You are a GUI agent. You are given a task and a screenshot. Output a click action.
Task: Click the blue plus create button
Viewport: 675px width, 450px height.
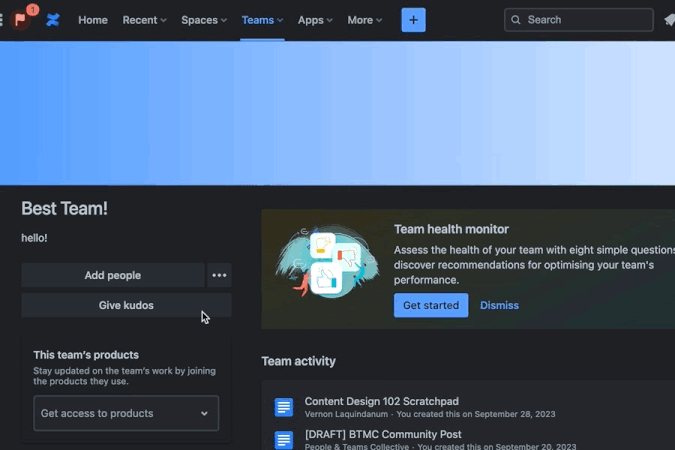[413, 20]
